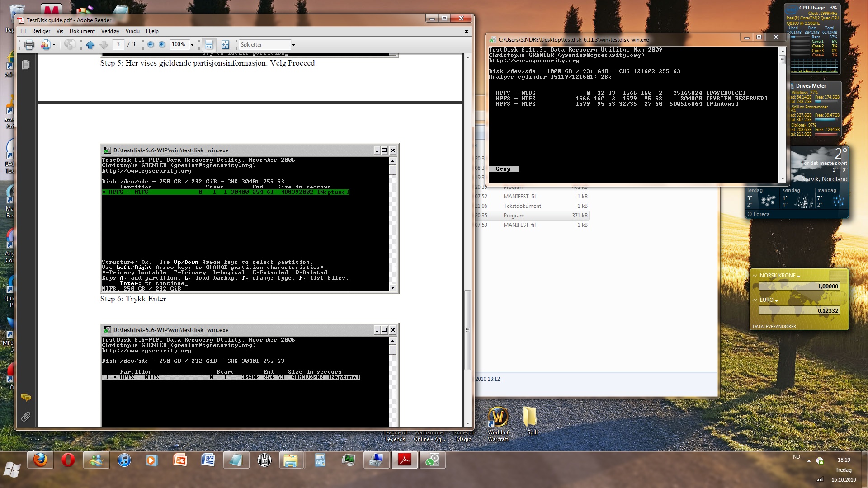Show hidden system tray icons arrow
Viewport: 868px width, 488px height.
tap(809, 461)
